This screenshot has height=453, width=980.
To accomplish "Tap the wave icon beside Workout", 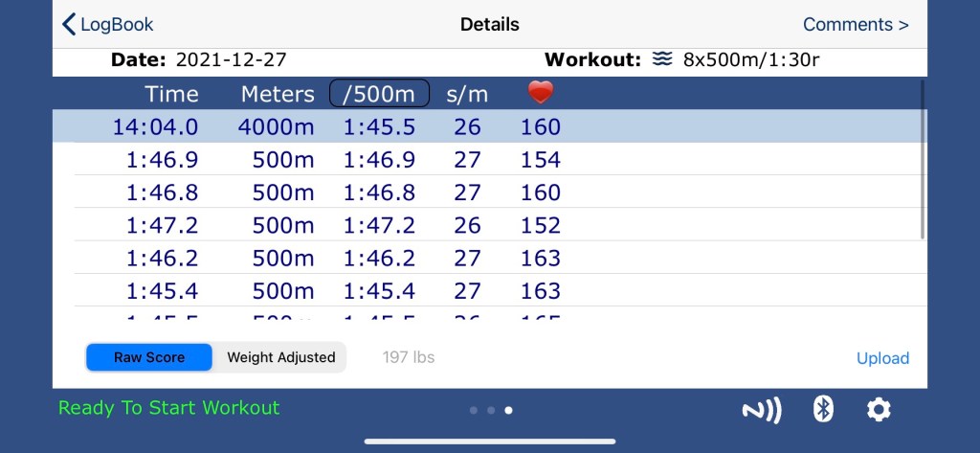I will (662, 60).
